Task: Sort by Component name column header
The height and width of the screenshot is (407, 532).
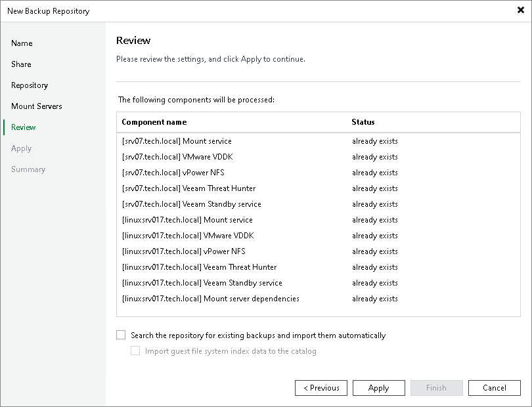Action: click(154, 122)
